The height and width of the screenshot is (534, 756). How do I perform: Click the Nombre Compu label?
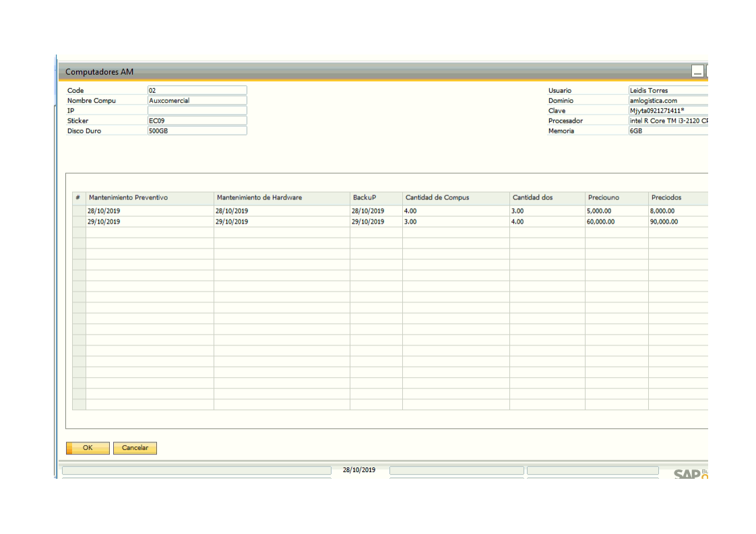tap(92, 100)
